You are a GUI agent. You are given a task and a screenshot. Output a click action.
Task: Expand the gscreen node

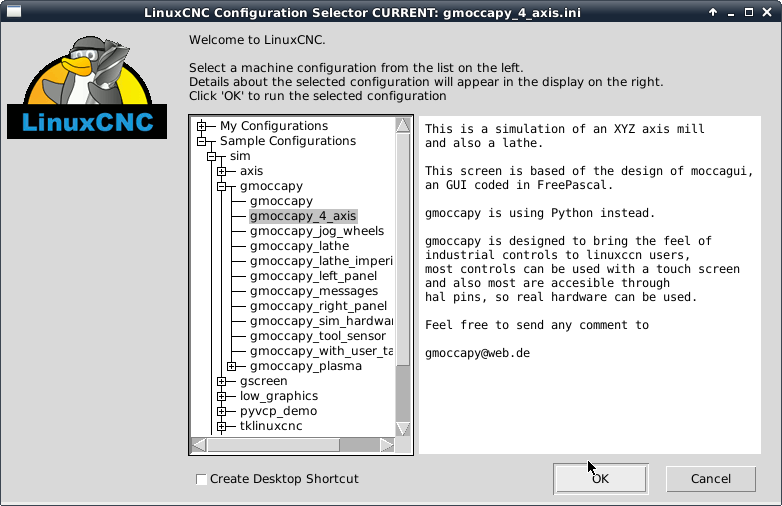point(221,381)
